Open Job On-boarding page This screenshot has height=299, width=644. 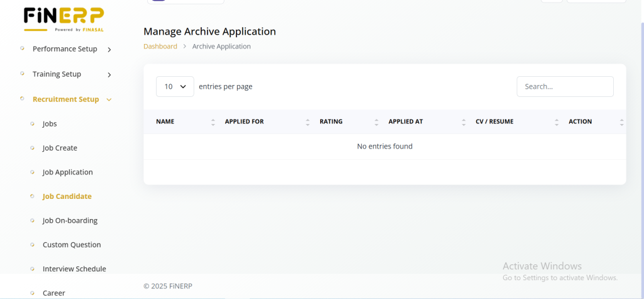point(70,221)
